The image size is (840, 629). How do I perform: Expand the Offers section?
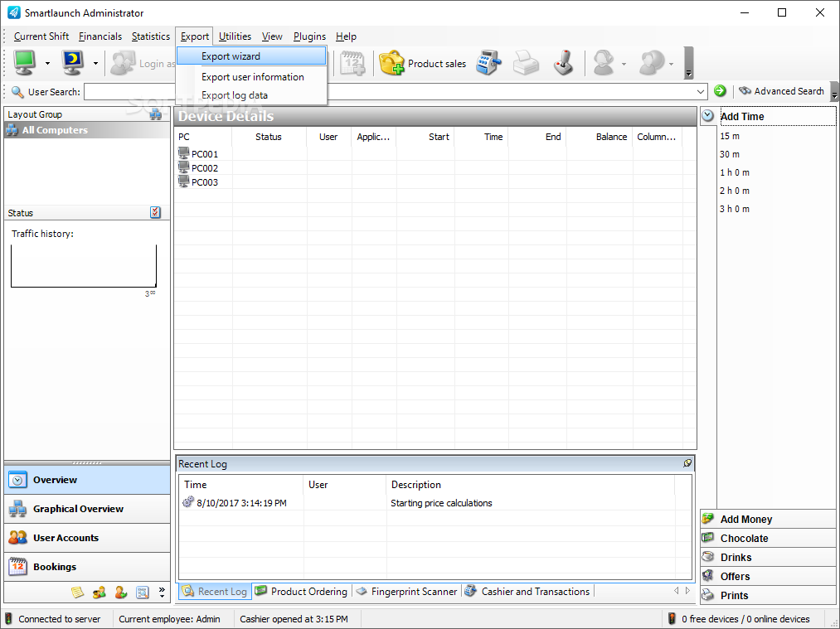point(768,577)
